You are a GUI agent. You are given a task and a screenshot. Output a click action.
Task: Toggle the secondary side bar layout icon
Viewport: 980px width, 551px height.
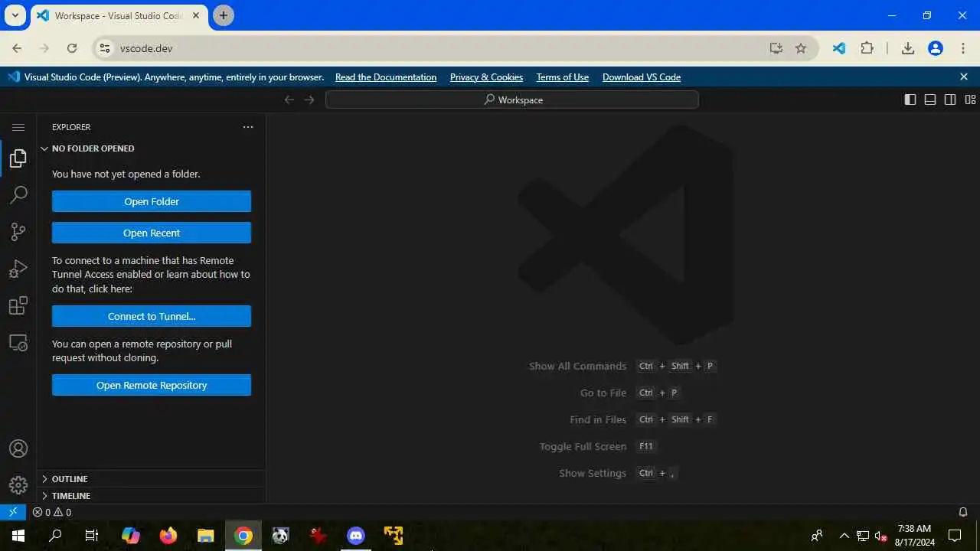pos(950,99)
